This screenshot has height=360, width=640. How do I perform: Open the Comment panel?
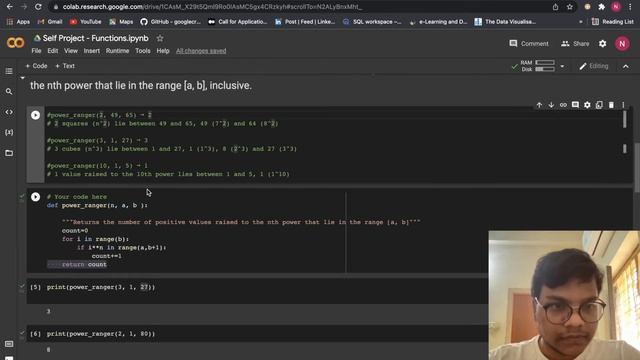529,44
